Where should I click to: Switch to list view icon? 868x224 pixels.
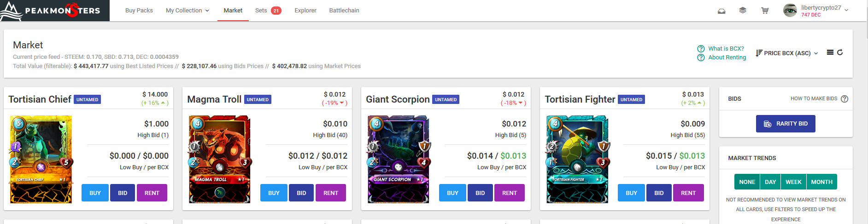click(830, 52)
